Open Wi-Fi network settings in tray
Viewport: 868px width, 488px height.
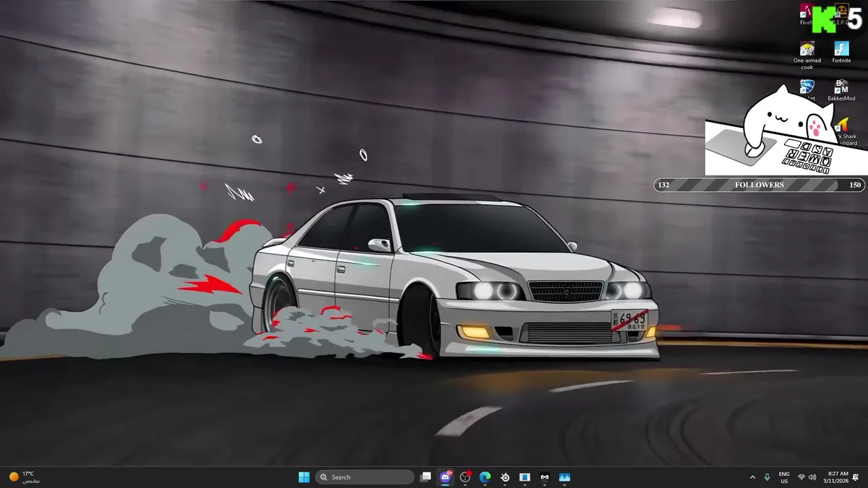pos(802,477)
